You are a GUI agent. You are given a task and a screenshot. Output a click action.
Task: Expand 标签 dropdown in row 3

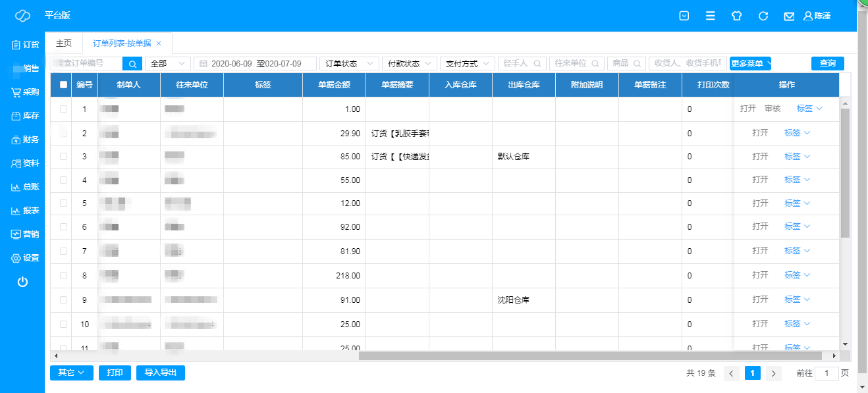(797, 157)
